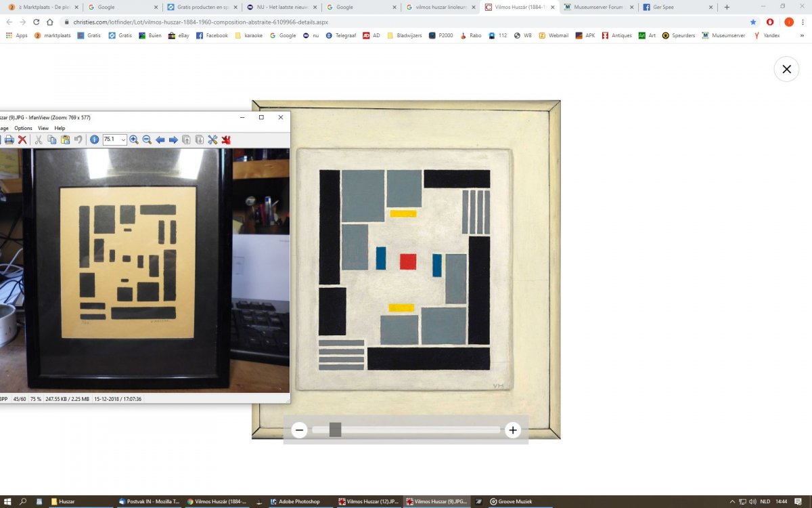Screen dimensions: 812x508
Task: Open IrfanView settings wrench icon
Action: (212, 140)
